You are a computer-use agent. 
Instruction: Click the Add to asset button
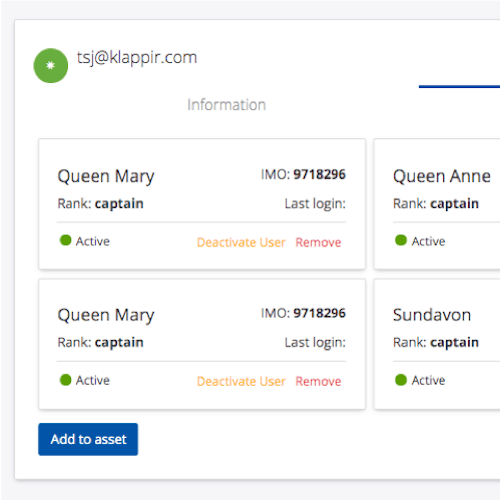(x=88, y=439)
